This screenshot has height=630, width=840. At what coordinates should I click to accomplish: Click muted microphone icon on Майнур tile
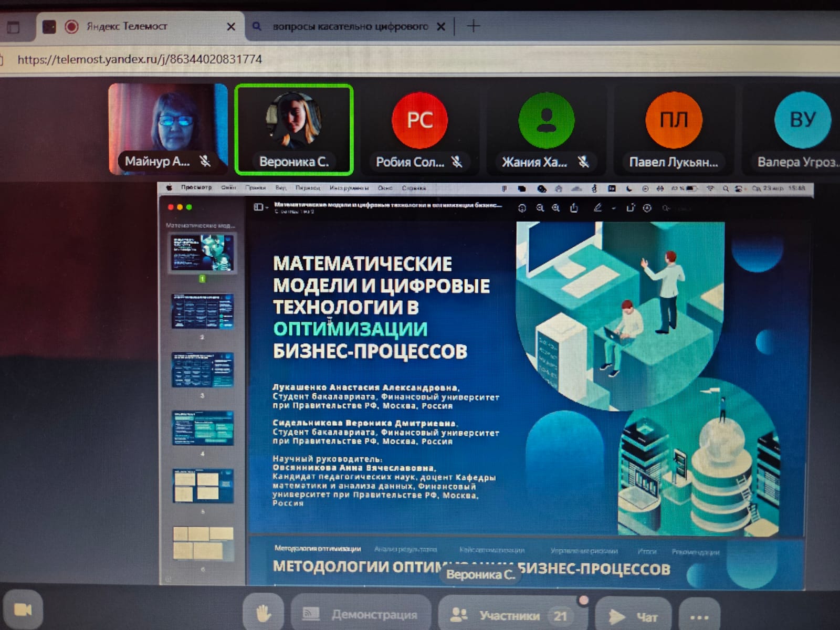tap(205, 161)
